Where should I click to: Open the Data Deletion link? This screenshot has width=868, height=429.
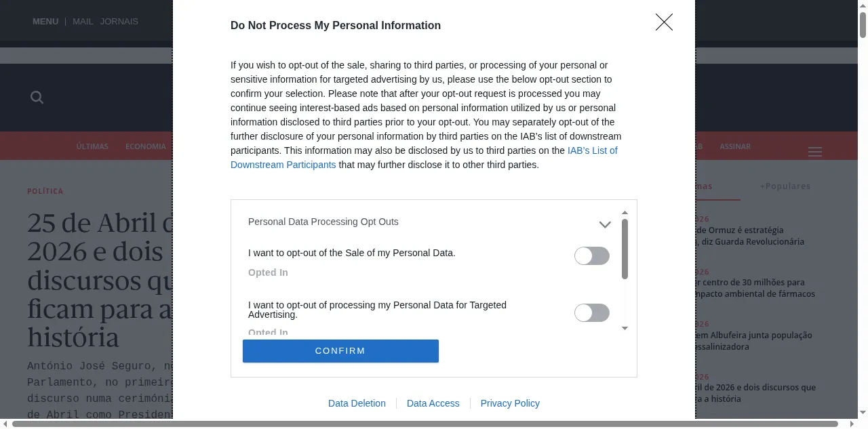pyautogui.click(x=357, y=403)
